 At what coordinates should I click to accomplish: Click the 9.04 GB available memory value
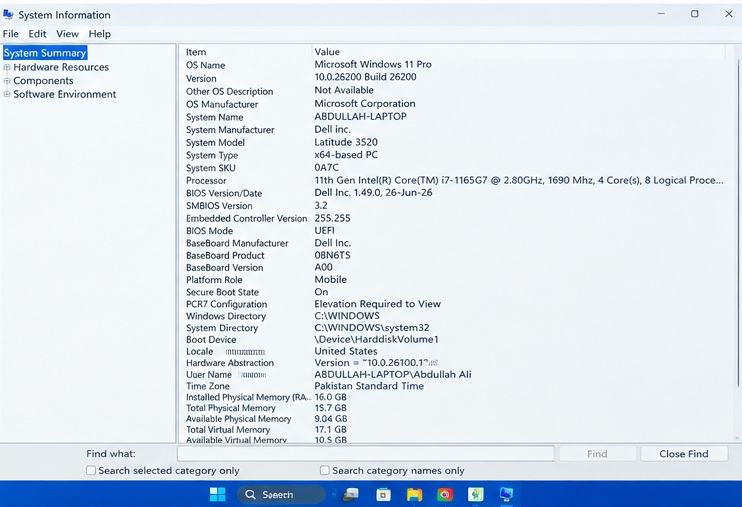pos(331,419)
